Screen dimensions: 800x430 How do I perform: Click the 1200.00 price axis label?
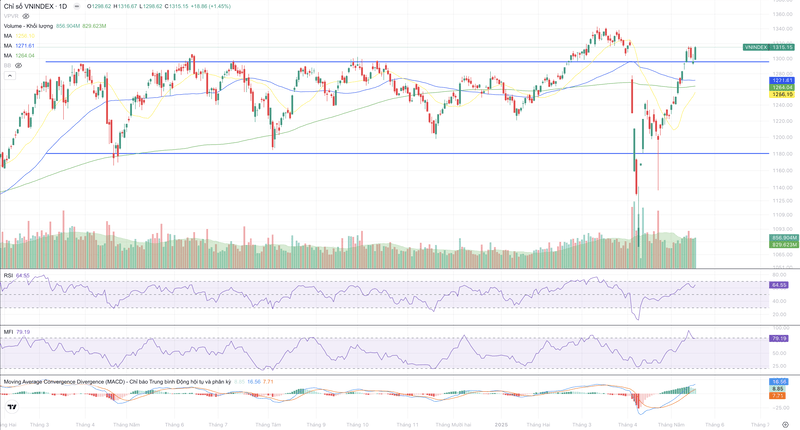point(782,137)
